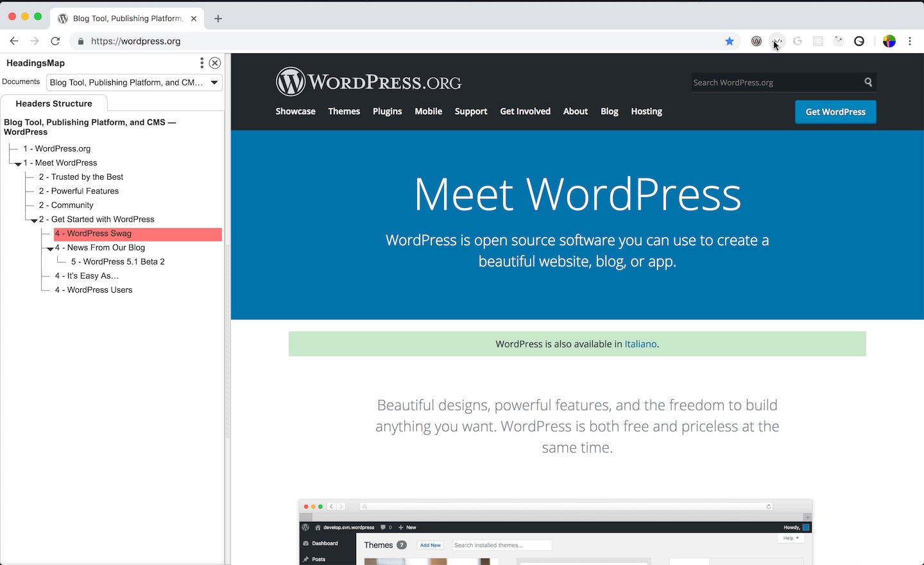924x565 pixels.
Task: Click the black circular gauge extension icon
Action: coord(859,41)
